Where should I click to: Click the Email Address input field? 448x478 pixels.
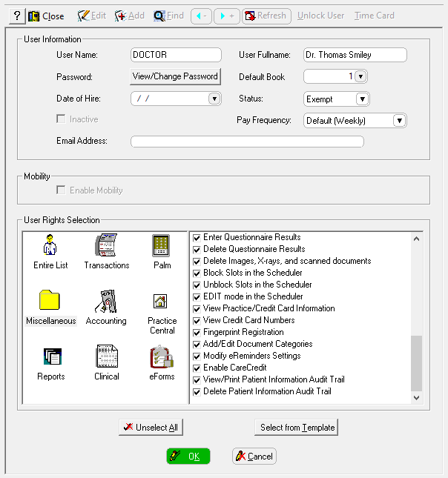click(x=247, y=142)
